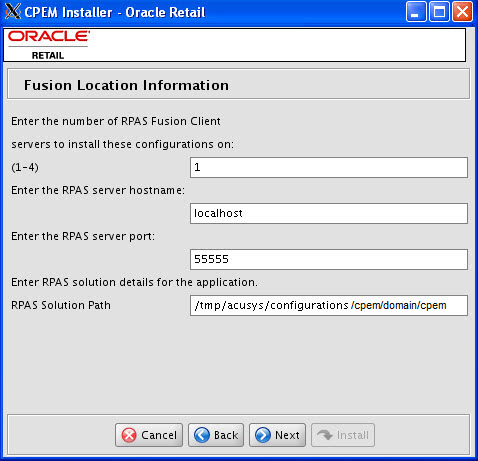The image size is (478, 461).
Task: Go back with the Back button
Action: [x=216, y=435]
